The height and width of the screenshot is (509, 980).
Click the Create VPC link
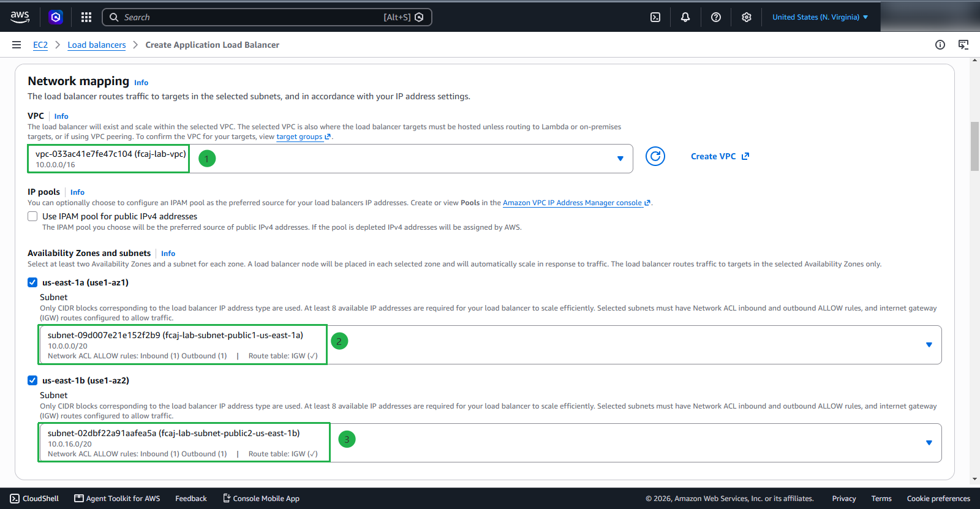pyautogui.click(x=720, y=156)
